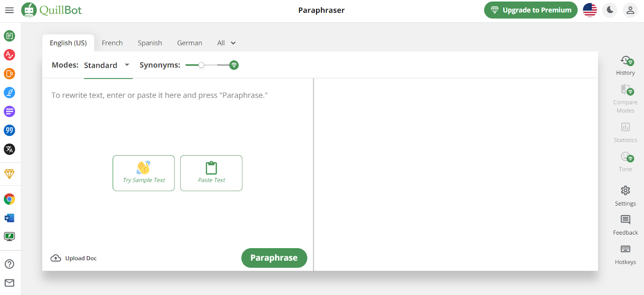Open History panel

pos(625,66)
